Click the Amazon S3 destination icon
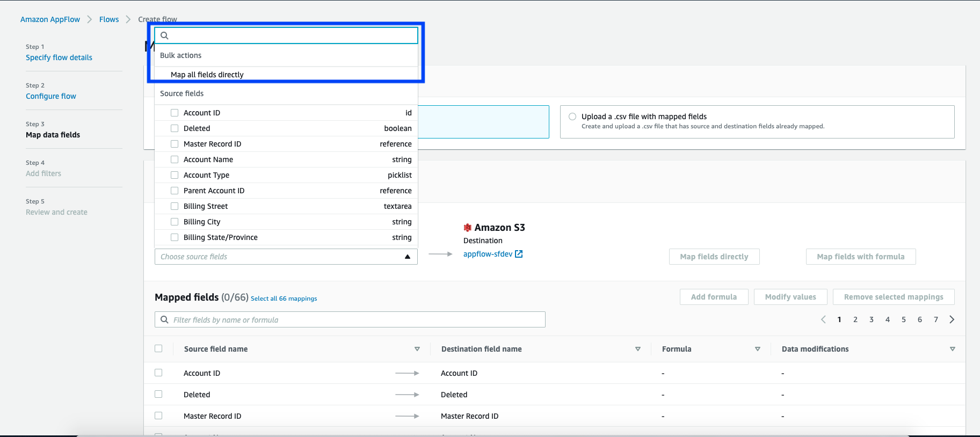The width and height of the screenshot is (980, 437). pos(467,228)
